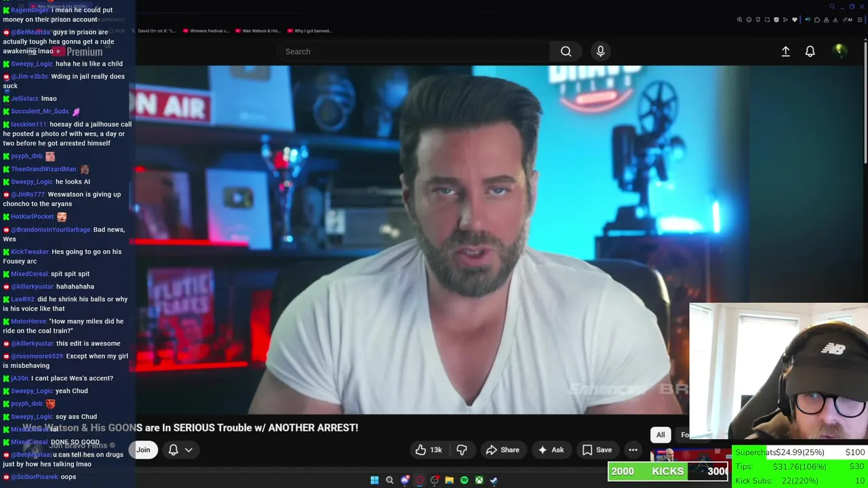The image size is (868, 488).
Task: Click the 13k like count
Action: pyautogui.click(x=436, y=450)
